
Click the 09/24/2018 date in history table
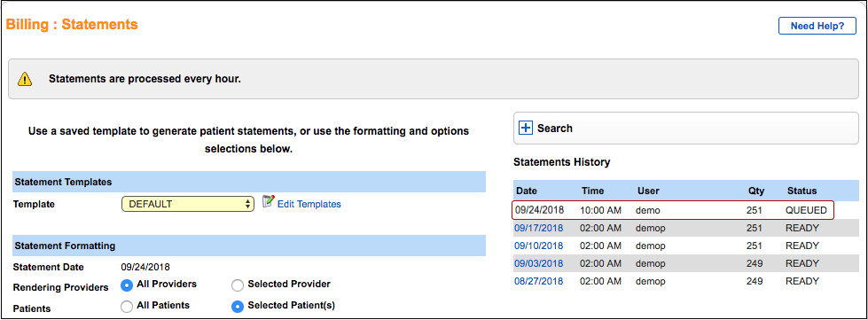(539, 210)
